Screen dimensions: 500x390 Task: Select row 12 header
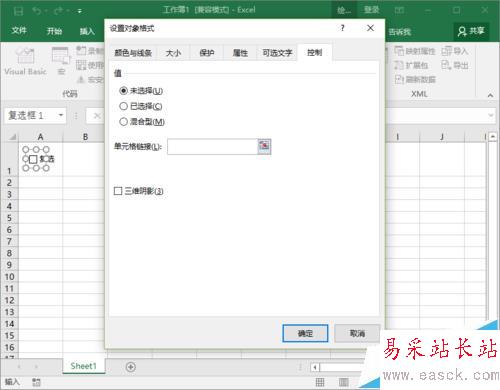click(x=9, y=300)
